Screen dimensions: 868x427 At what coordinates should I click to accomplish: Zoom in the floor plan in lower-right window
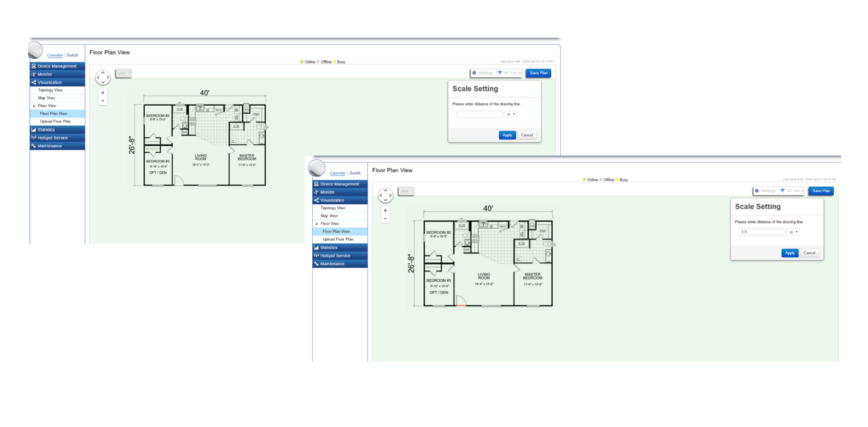pyautogui.click(x=386, y=210)
